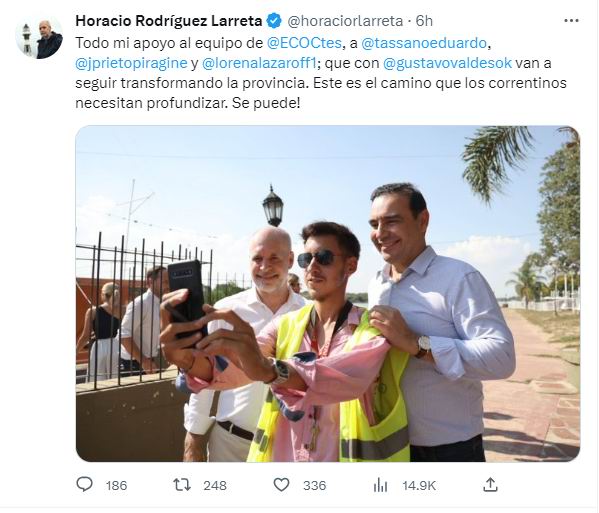Click the Horacio Rodríguez Larreta display name
Screen dimensions: 599x513
pyautogui.click(x=169, y=21)
